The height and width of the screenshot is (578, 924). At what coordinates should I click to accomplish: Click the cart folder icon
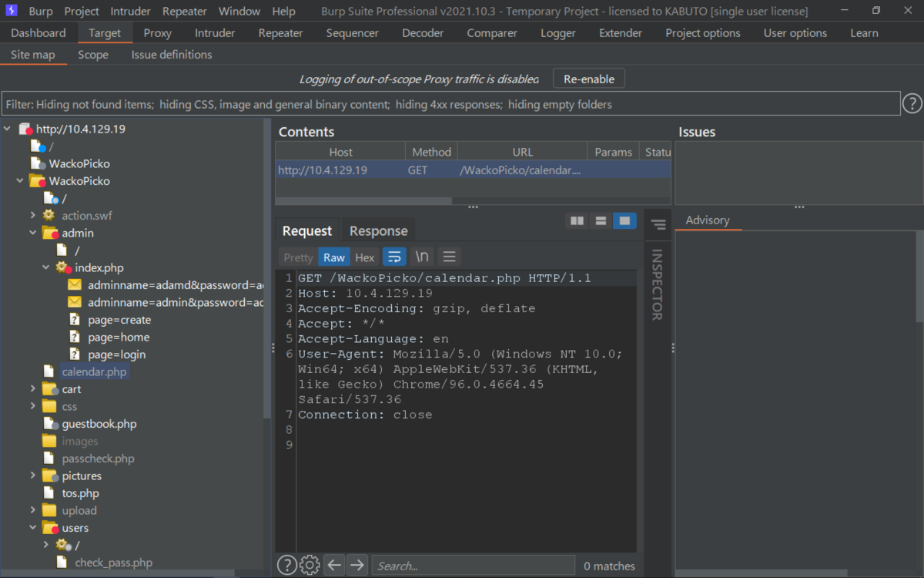50,389
